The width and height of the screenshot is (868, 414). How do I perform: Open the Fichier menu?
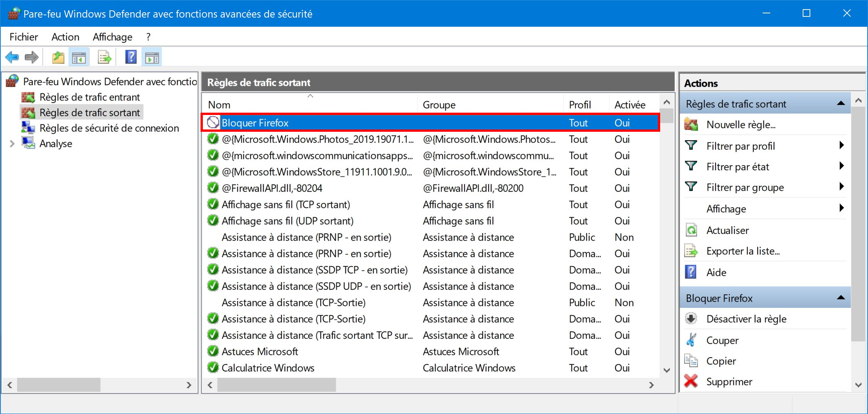[24, 37]
